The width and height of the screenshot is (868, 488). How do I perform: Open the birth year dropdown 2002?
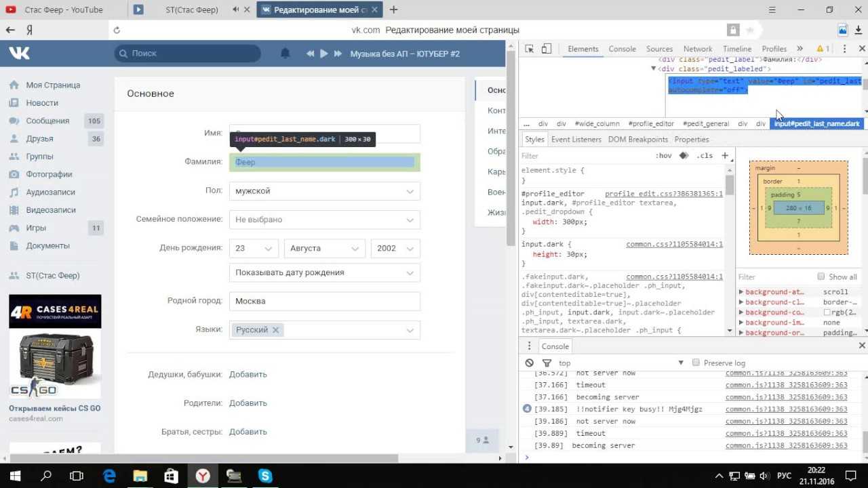point(395,248)
